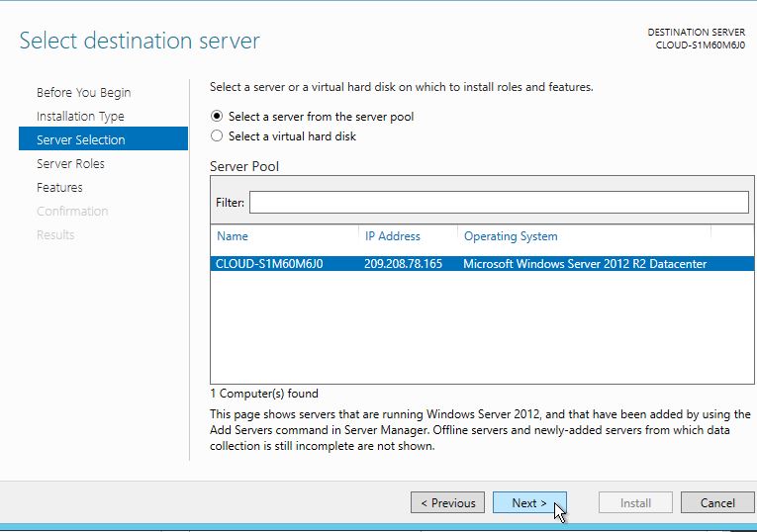
Task: Select server row CLOUD-S1M60M6J0
Action: point(482,263)
